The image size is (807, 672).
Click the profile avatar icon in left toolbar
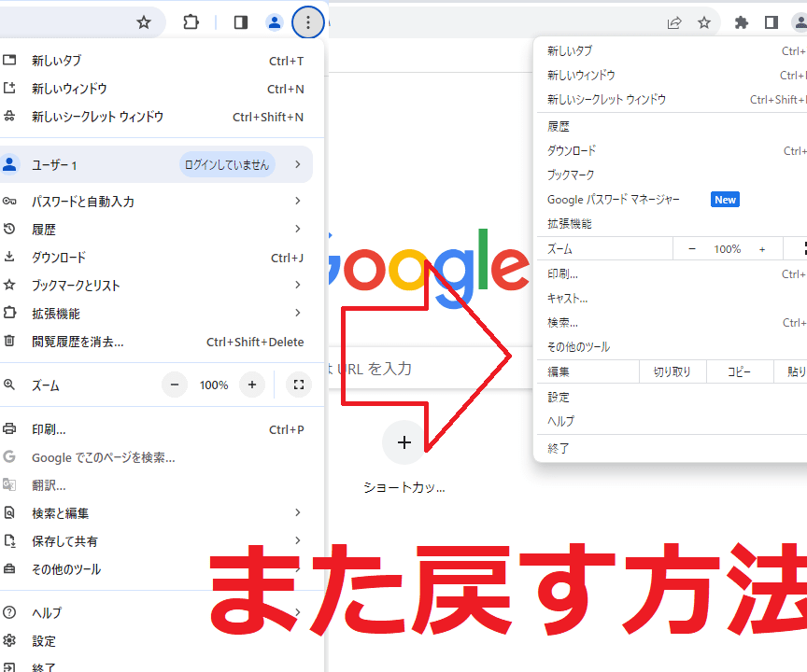coord(275,22)
